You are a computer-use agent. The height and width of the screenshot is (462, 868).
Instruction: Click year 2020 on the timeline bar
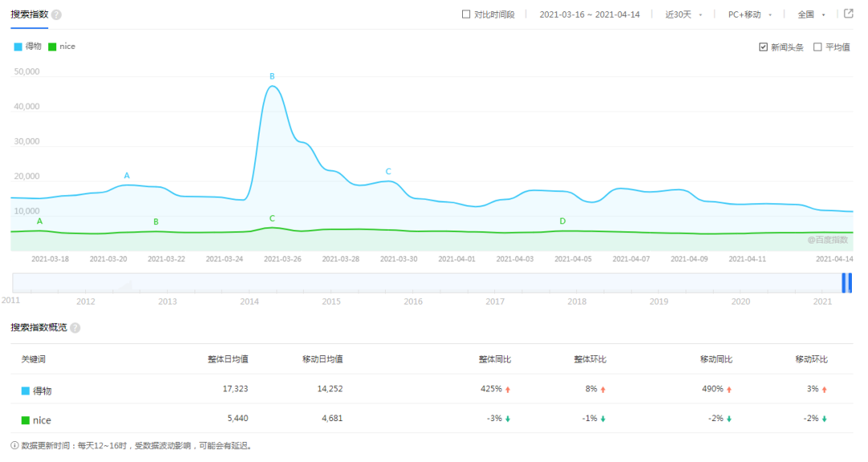pyautogui.click(x=741, y=301)
